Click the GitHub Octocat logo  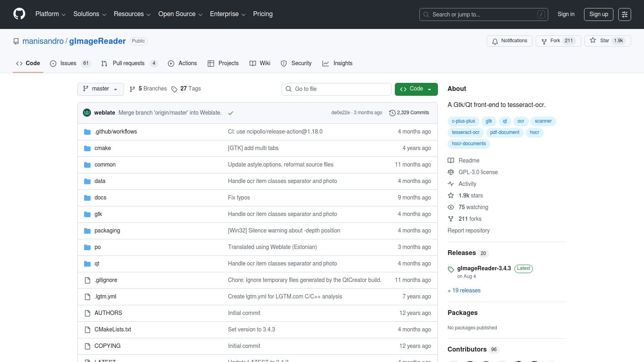[19, 14]
